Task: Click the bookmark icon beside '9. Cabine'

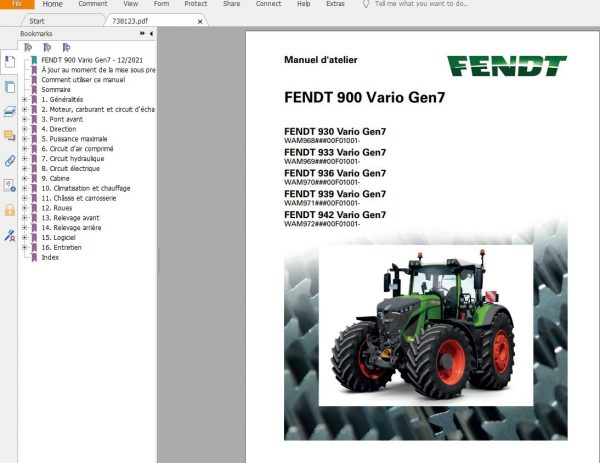Action: click(34, 179)
